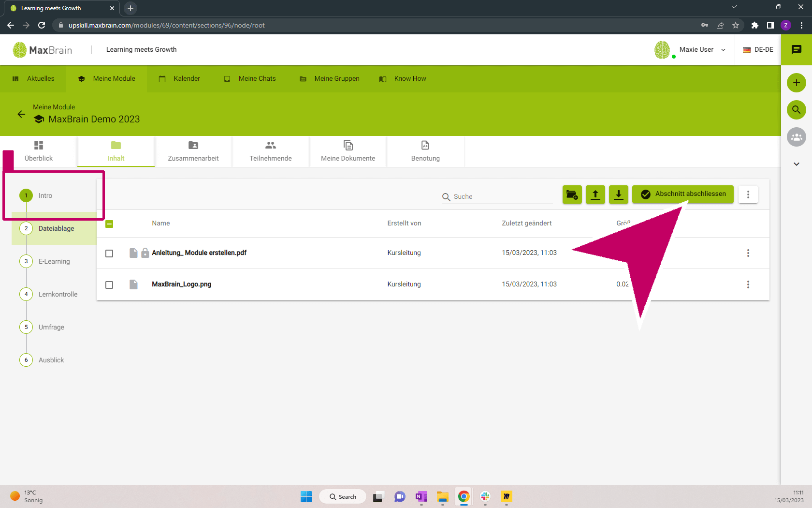812x508 pixels.
Task: Click the green plus add button
Action: pyautogui.click(x=797, y=83)
